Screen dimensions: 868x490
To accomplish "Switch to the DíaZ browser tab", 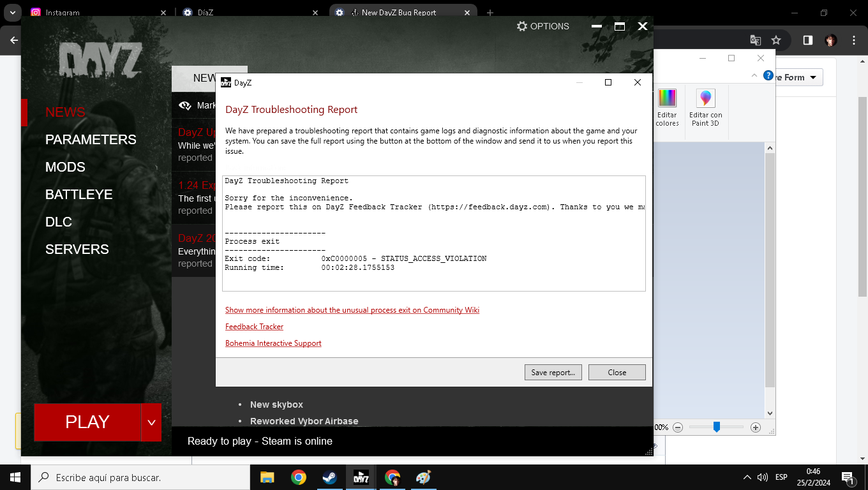I will 250,12.
